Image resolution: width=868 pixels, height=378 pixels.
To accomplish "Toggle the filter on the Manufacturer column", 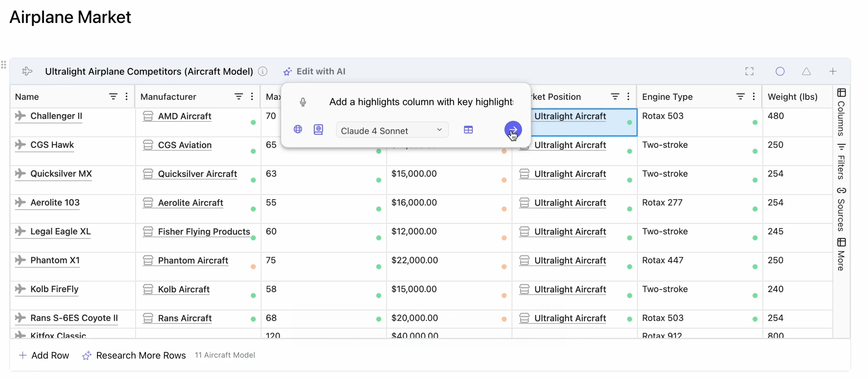I will [x=239, y=96].
